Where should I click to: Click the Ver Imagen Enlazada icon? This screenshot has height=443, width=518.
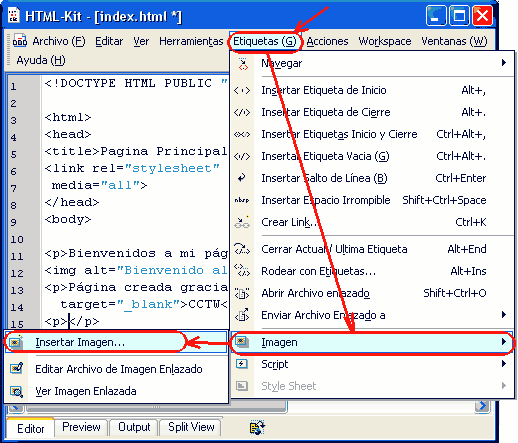point(16,391)
